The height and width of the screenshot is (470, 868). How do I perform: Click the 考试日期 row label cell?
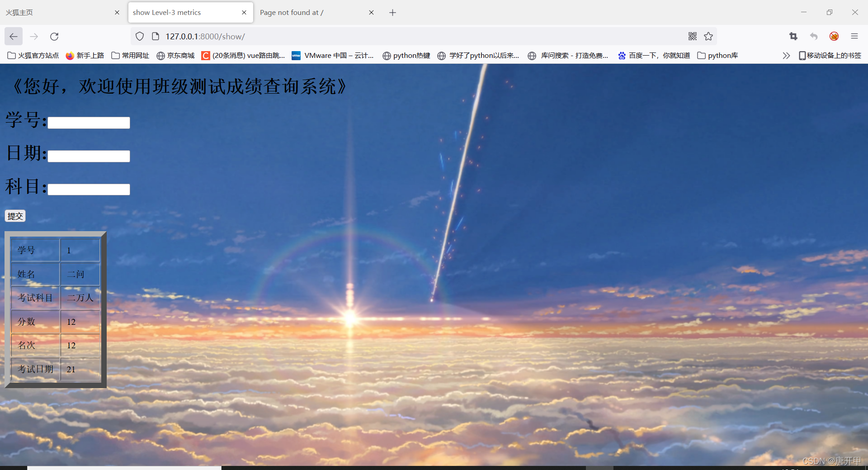click(x=35, y=369)
